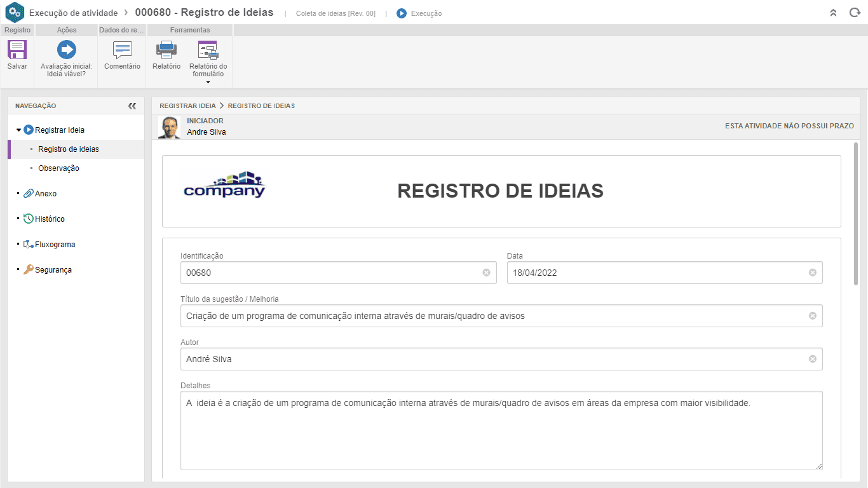Click the Detalhes textarea resize handle
The image size is (868, 488).
coord(818,466)
